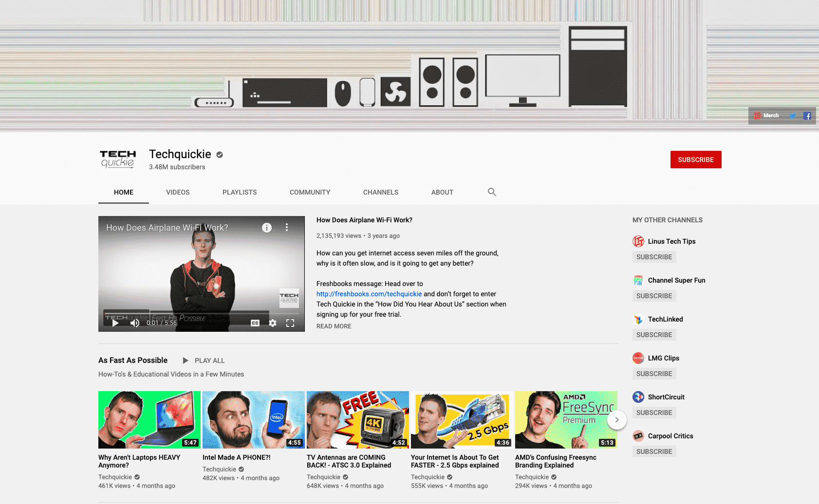The width and height of the screenshot is (819, 504).
Task: Click the Merch link icon in the banner
Action: (x=757, y=116)
